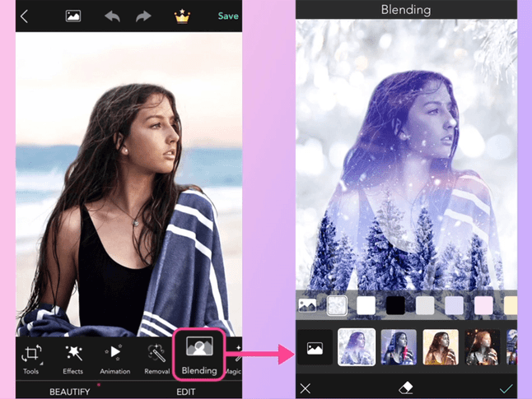Viewport: 532px width, 399px height.
Task: Choose the Removal tool
Action: 158,359
